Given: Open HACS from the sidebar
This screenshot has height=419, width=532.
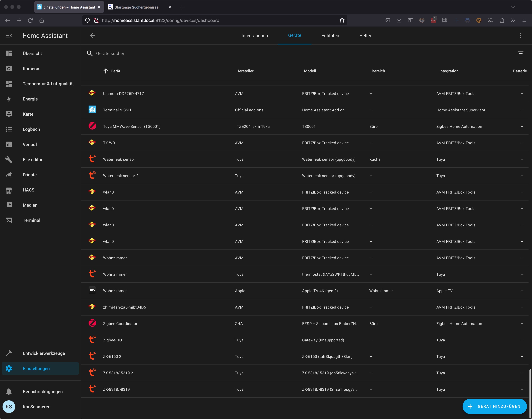Looking at the screenshot, I should [x=28, y=190].
